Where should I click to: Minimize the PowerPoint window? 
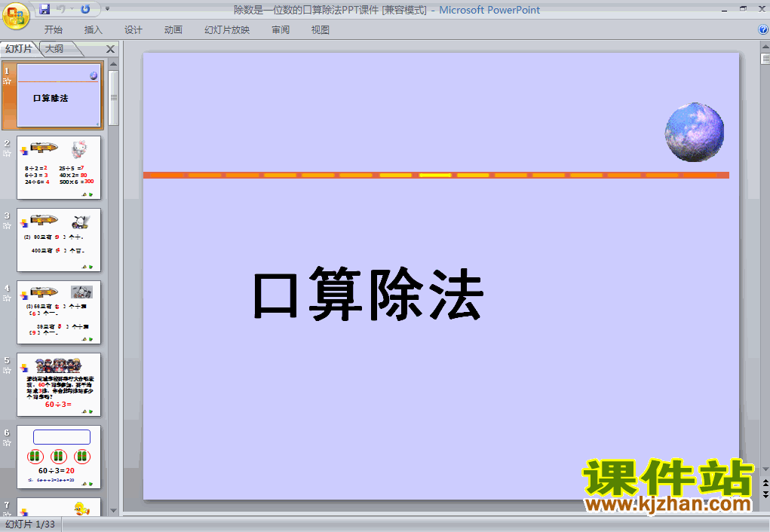(x=724, y=9)
